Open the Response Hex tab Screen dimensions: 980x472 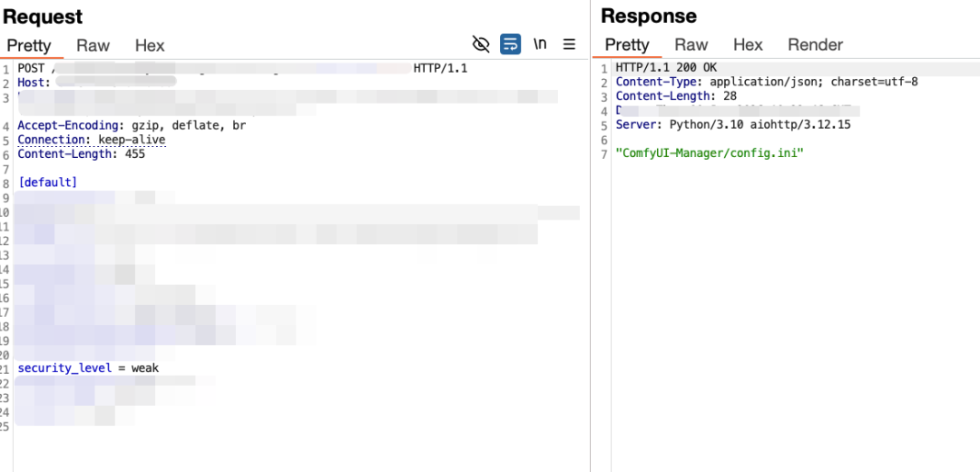point(748,45)
